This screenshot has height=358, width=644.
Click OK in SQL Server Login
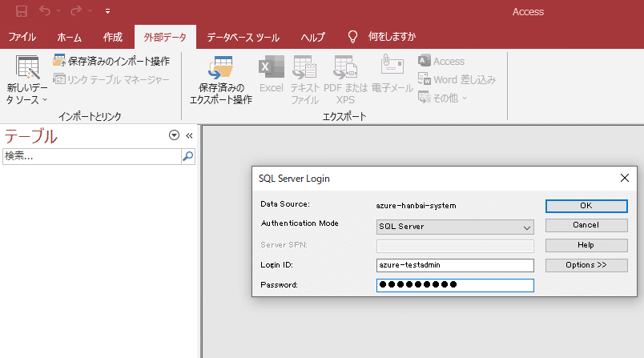pos(586,206)
